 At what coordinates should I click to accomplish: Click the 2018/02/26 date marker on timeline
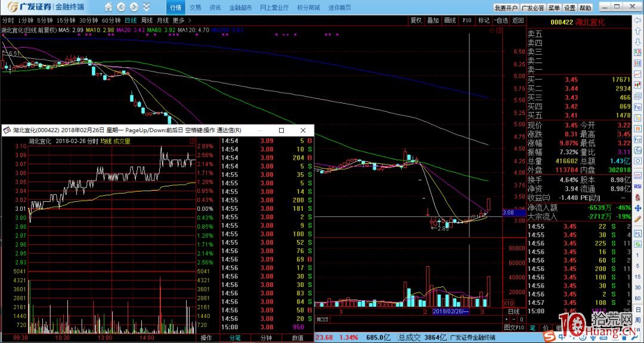click(451, 311)
